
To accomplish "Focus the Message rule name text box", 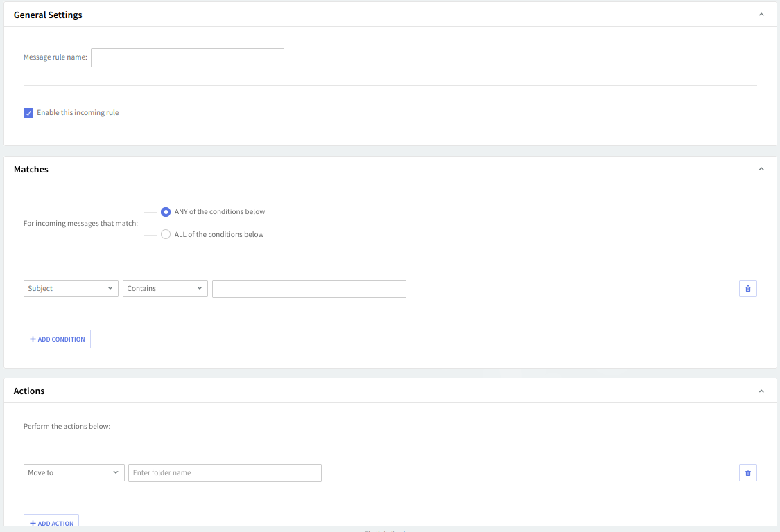I will tap(187, 57).
